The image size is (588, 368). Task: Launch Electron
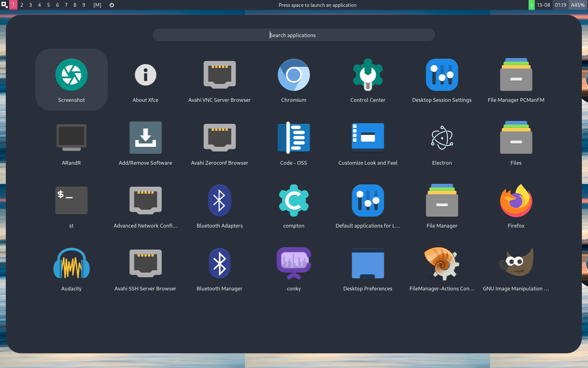coord(442,143)
